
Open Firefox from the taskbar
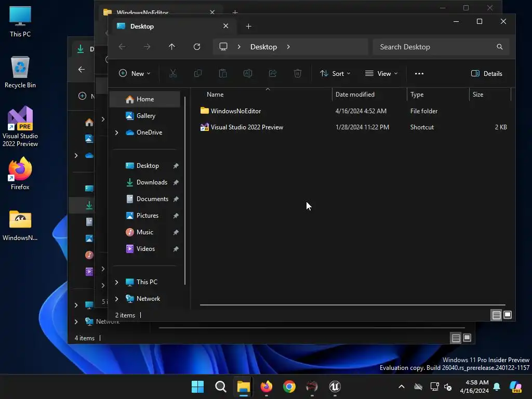coord(267,387)
